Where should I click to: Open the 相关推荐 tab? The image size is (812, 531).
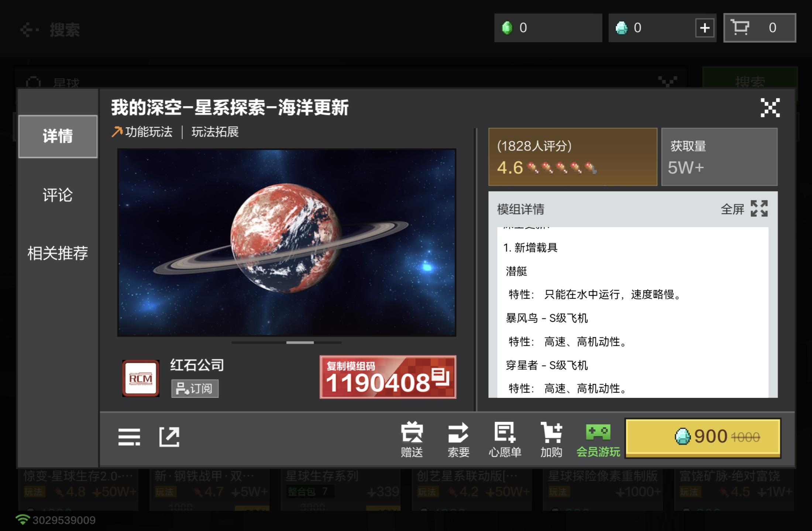coord(58,253)
